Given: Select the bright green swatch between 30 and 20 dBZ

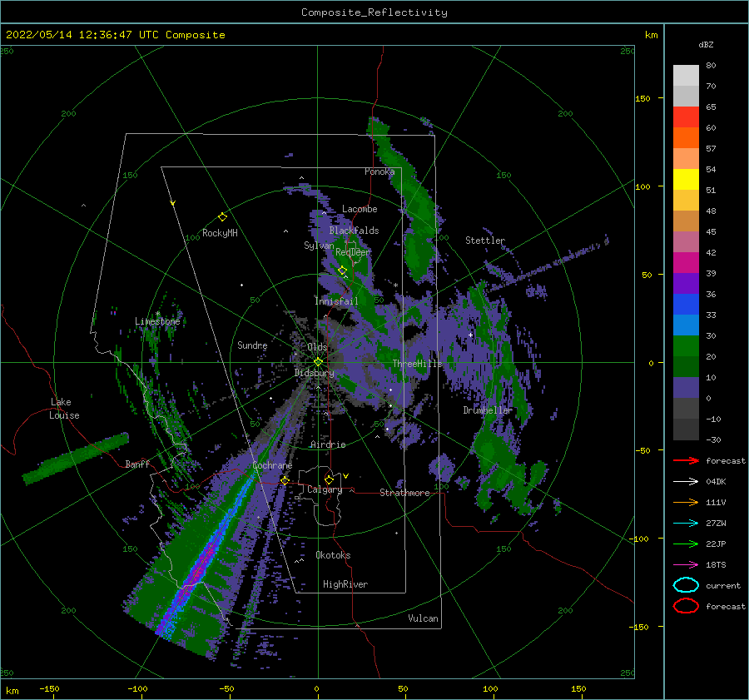Looking at the screenshot, I should point(686,346).
